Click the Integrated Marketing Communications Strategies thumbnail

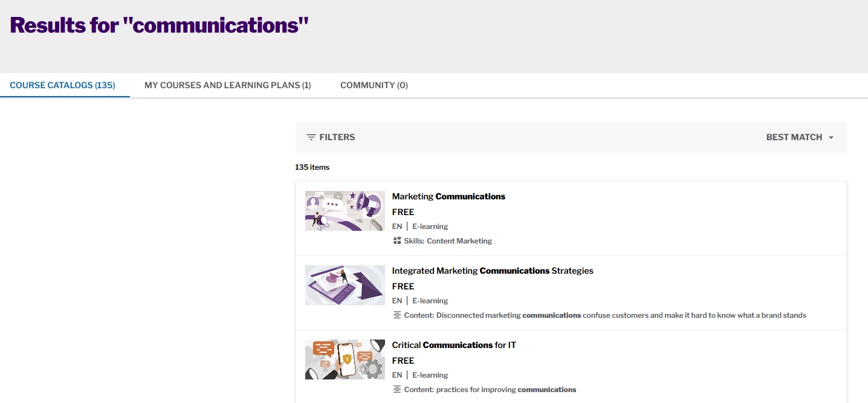(345, 285)
